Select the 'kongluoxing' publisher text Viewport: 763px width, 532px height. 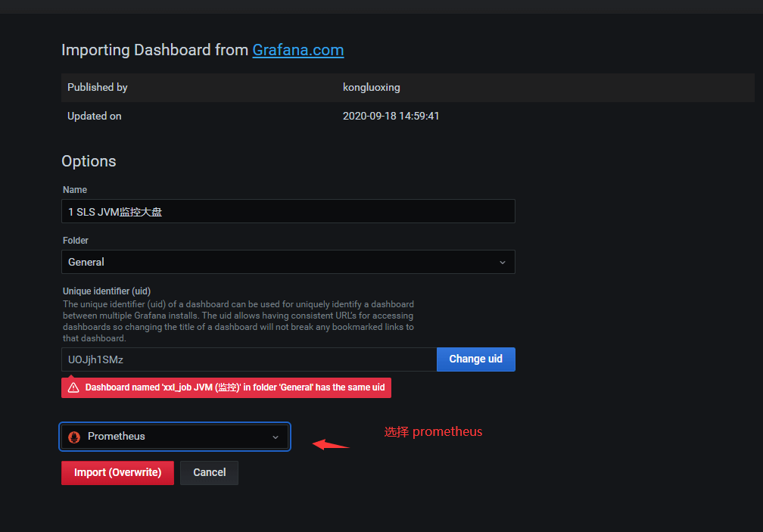[371, 88]
